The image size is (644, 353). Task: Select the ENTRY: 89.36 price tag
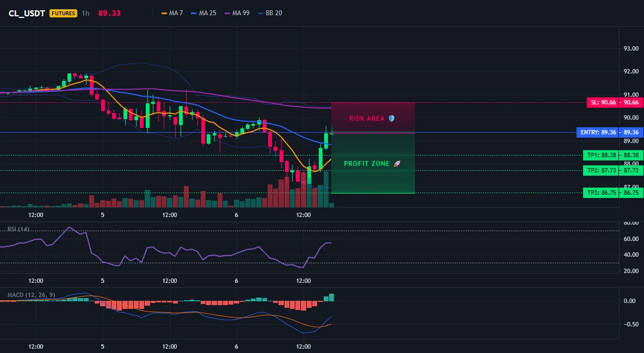point(598,132)
